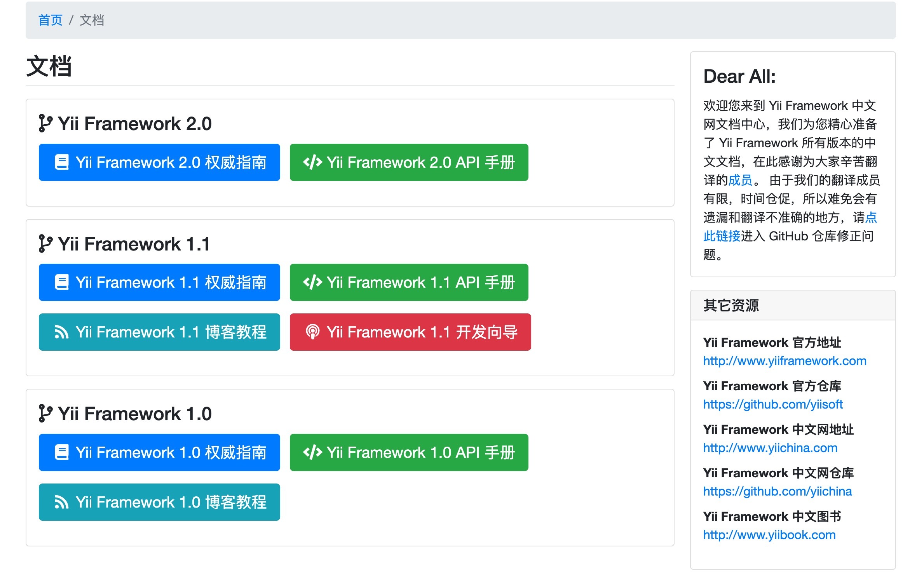This screenshot has height=574, width=924.
Task: Follow the 点此链接 GitHub repository link
Action: click(x=722, y=236)
